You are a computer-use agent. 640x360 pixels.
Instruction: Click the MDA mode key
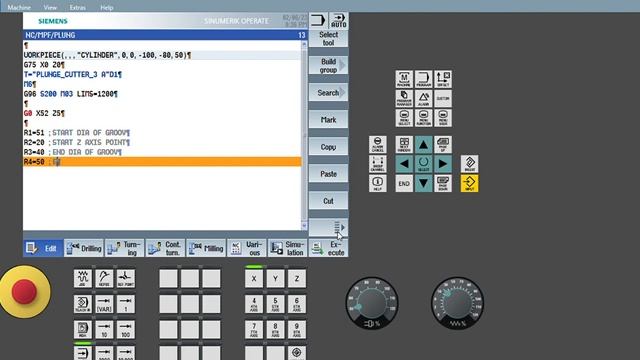[x=83, y=329]
